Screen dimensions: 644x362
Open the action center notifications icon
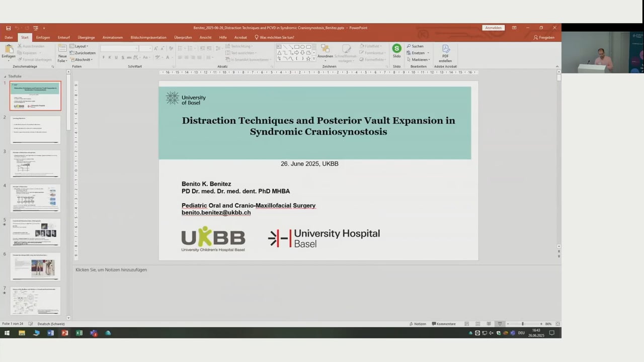click(x=551, y=333)
